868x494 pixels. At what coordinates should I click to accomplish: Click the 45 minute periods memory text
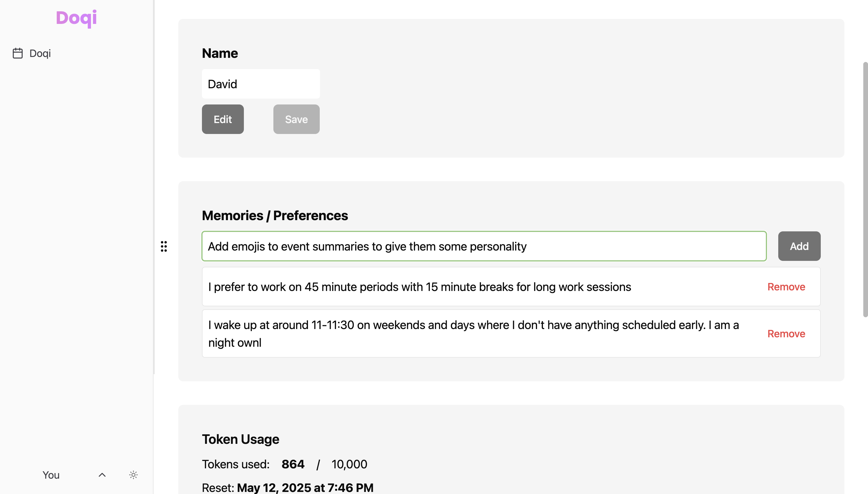tap(420, 287)
